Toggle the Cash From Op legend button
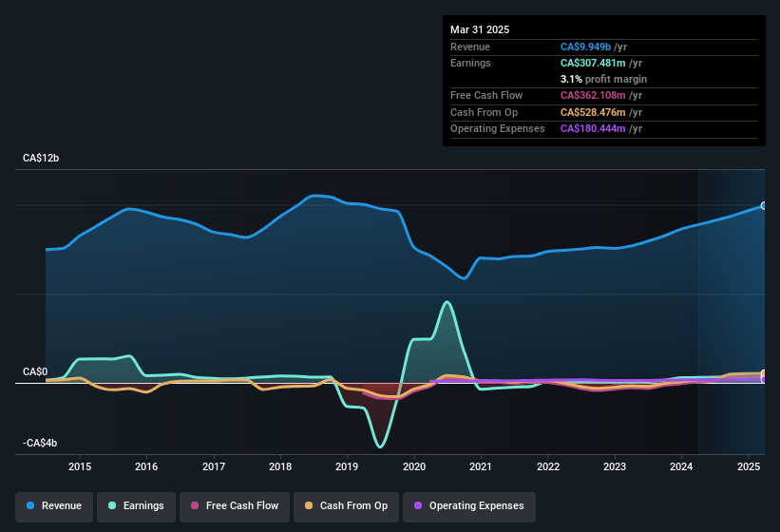 click(x=346, y=506)
